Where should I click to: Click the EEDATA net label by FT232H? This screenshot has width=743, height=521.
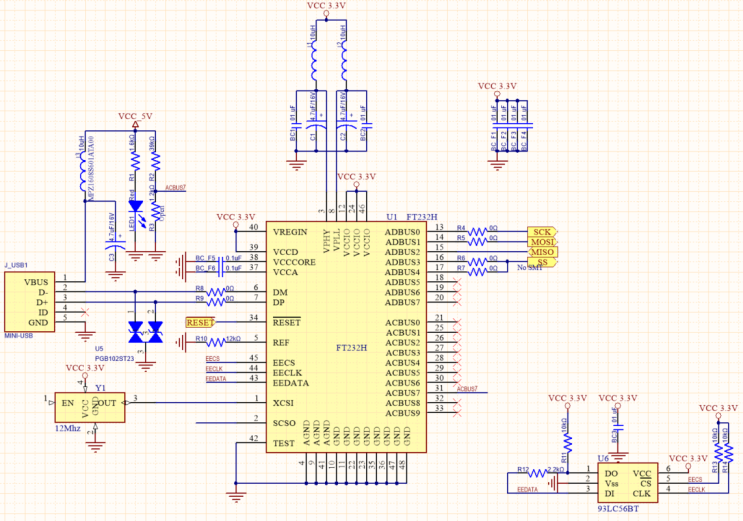click(x=215, y=380)
